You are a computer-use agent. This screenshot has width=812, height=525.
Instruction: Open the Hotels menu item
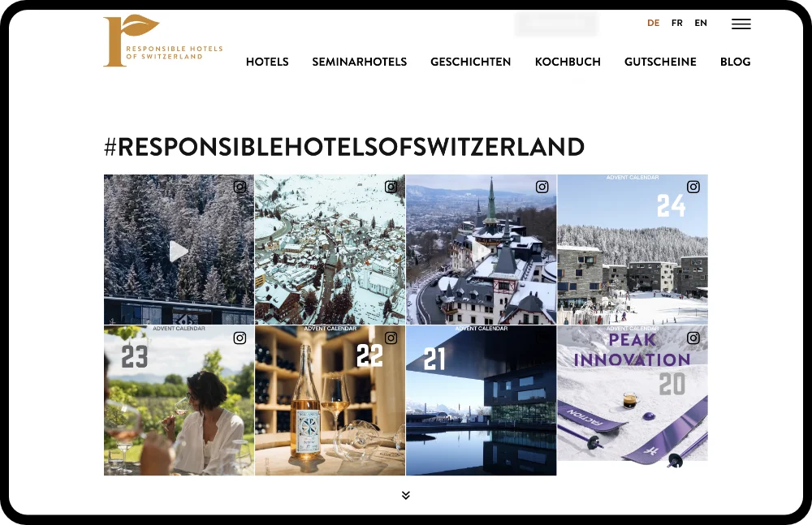pos(267,62)
